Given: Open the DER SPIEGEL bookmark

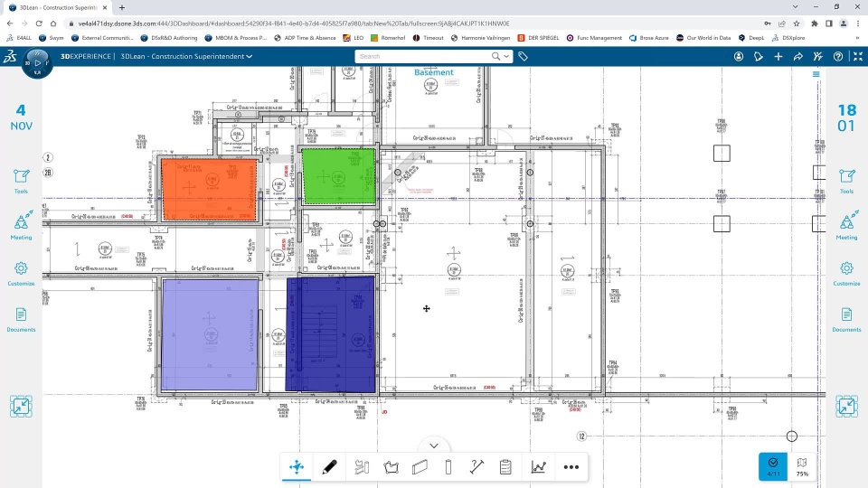Looking at the screenshot, I should tap(538, 38).
